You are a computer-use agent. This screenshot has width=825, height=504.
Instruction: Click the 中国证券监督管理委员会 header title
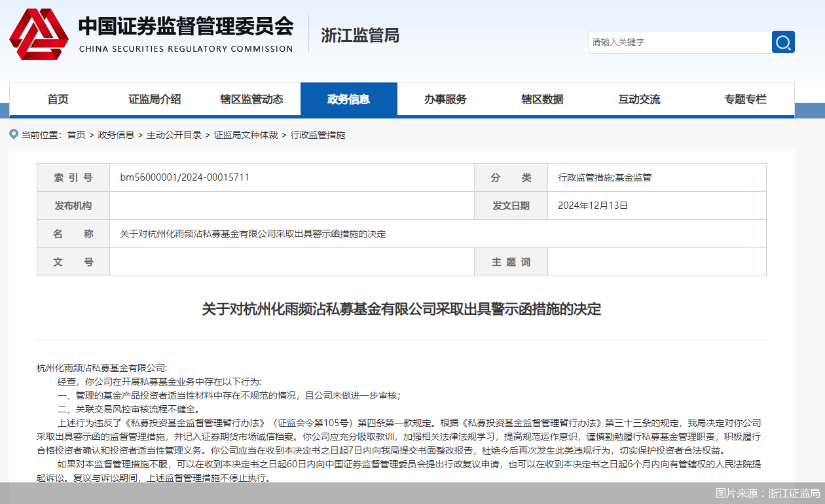click(186, 26)
